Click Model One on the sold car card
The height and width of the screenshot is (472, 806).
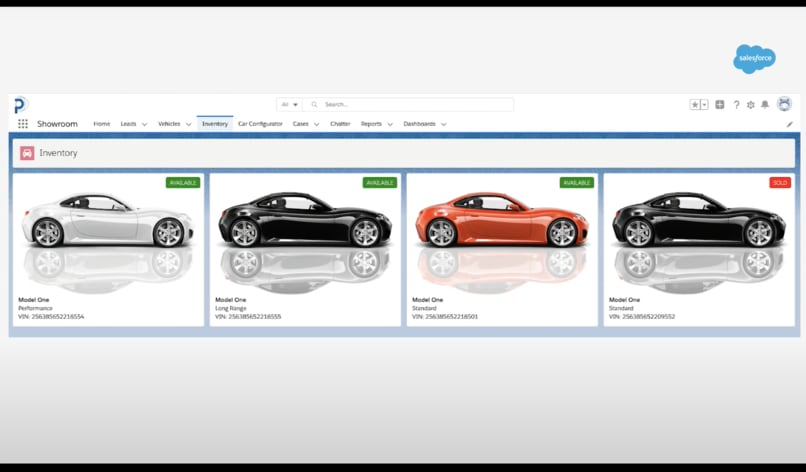[625, 300]
